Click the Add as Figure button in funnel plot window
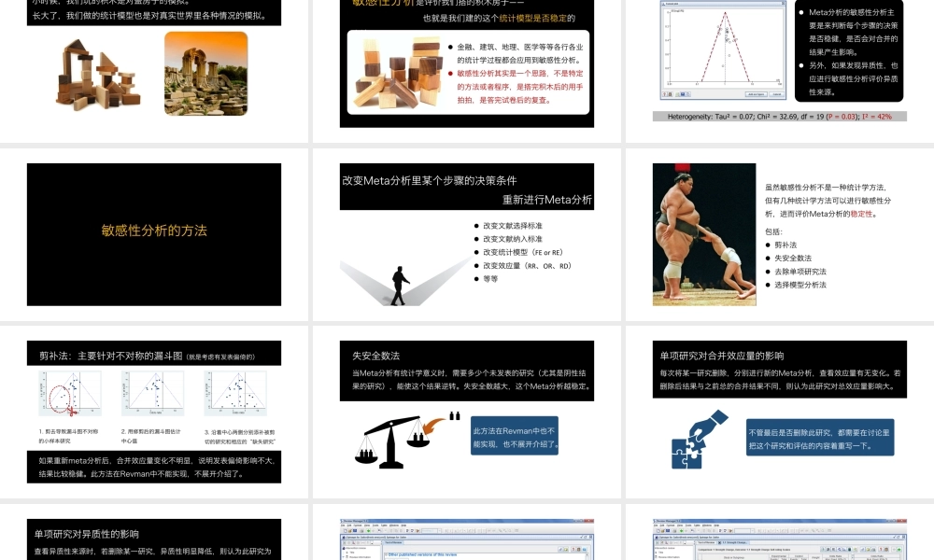This screenshot has width=934, height=560. 757,92
